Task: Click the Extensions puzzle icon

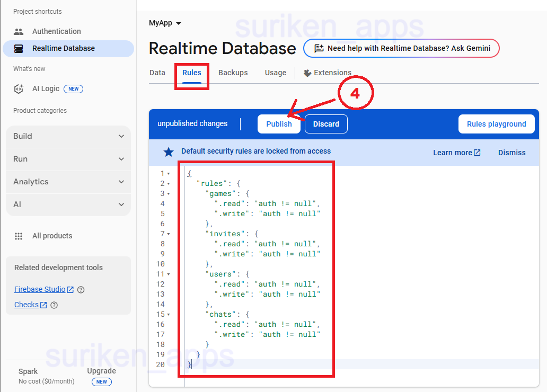Action: [x=307, y=73]
